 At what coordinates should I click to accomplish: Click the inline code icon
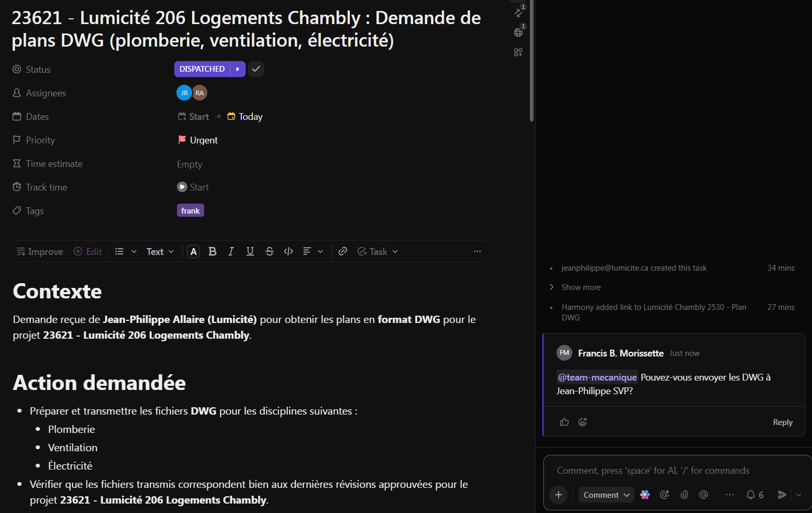288,252
